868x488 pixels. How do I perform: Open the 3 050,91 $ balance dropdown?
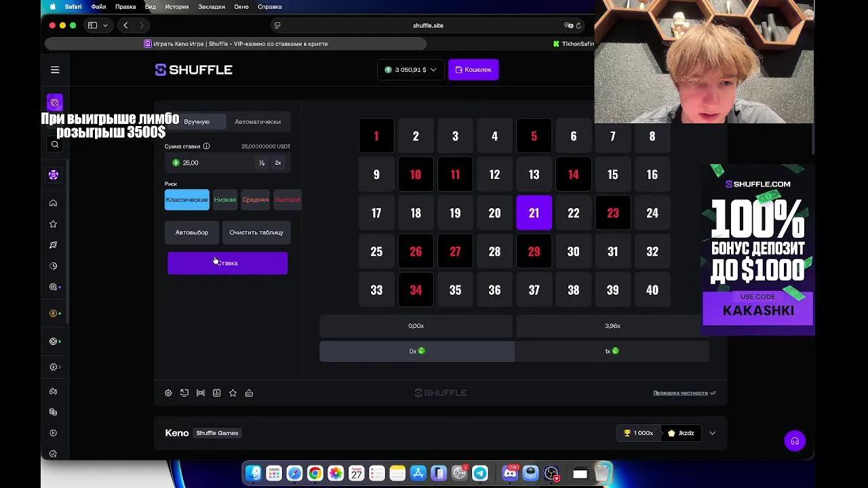pos(411,70)
